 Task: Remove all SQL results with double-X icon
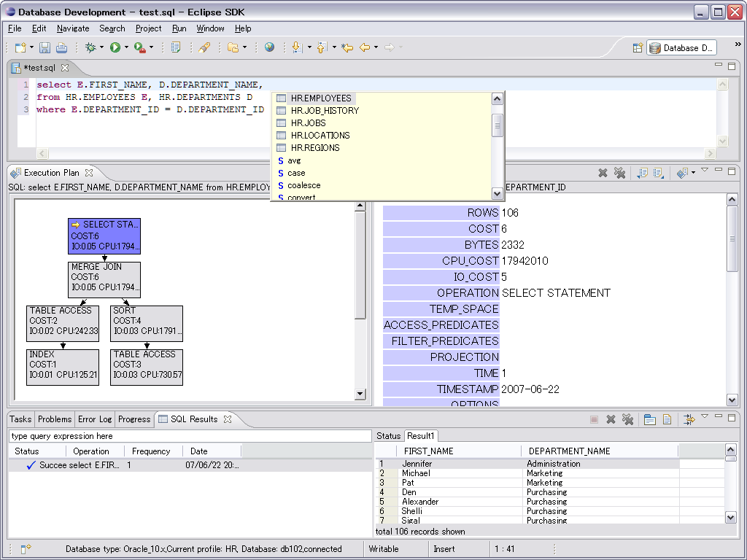(627, 419)
